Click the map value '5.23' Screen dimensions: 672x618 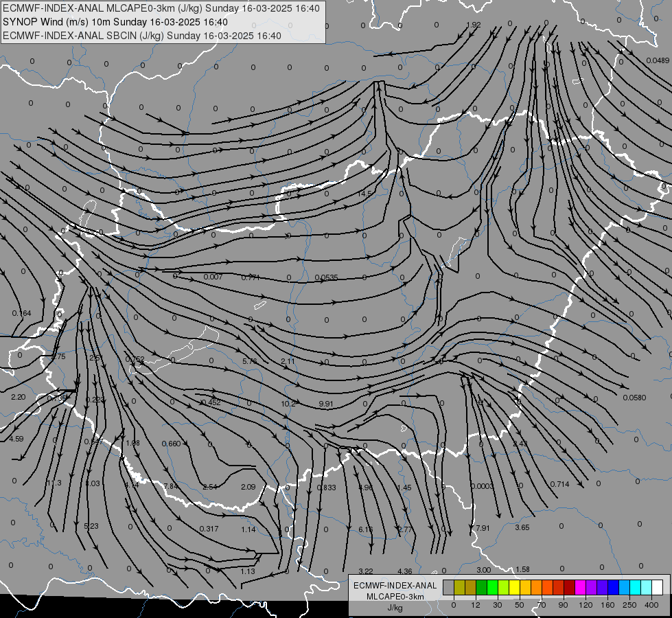point(91,526)
